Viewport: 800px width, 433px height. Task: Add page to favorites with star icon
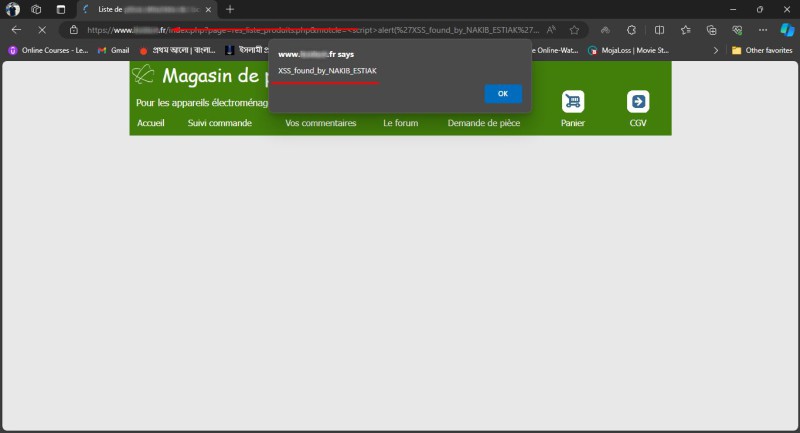pyautogui.click(x=574, y=30)
